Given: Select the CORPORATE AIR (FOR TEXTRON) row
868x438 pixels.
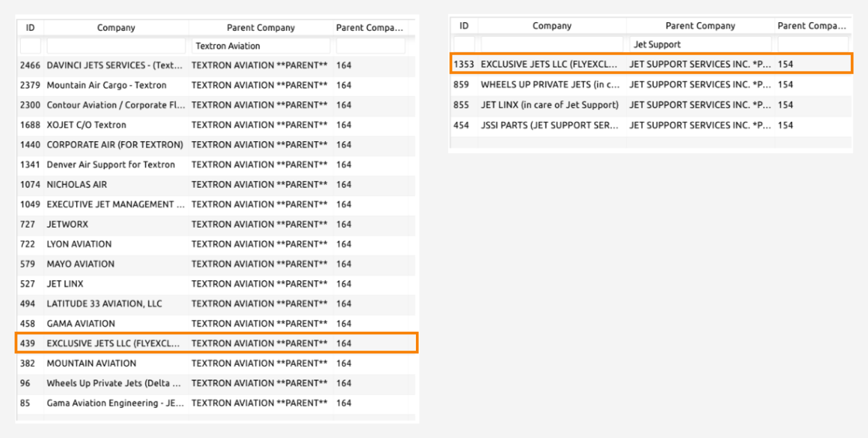Looking at the screenshot, I should (x=216, y=145).
